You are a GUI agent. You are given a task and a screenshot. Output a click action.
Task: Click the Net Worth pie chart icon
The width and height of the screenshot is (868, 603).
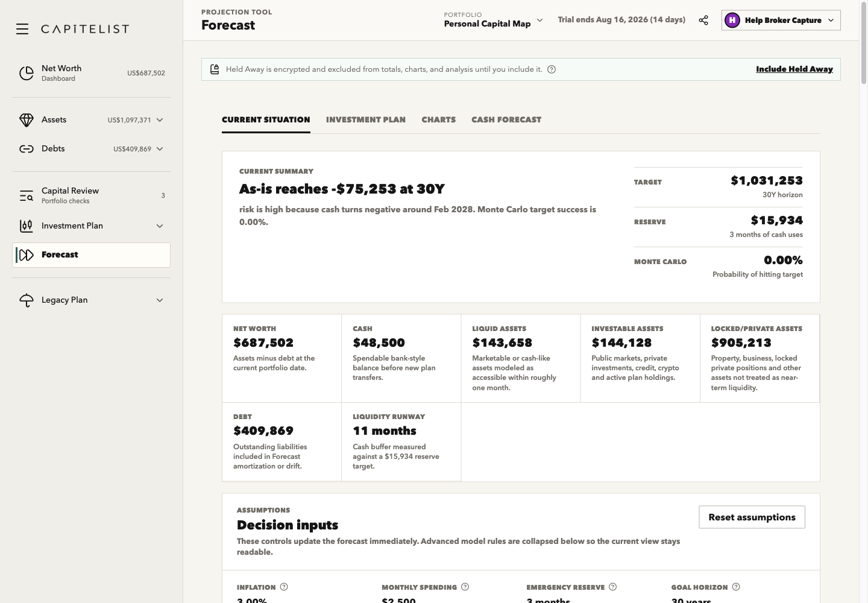(x=27, y=73)
